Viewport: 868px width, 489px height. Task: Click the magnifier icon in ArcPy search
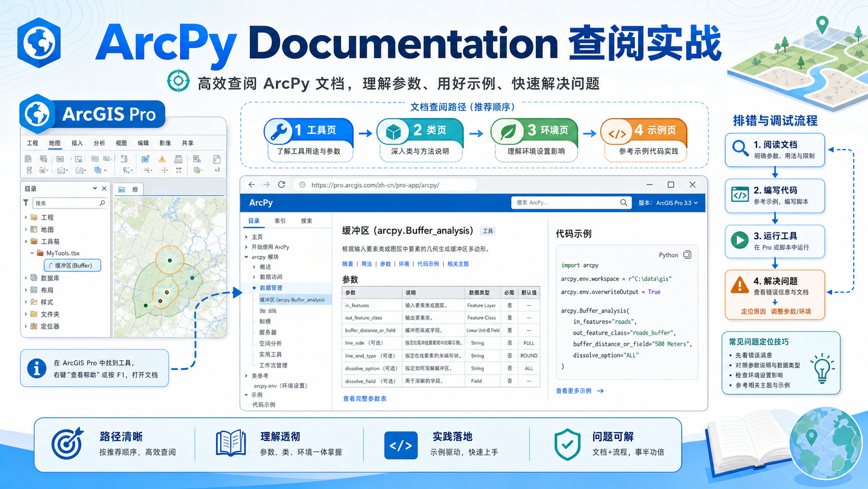tap(623, 203)
